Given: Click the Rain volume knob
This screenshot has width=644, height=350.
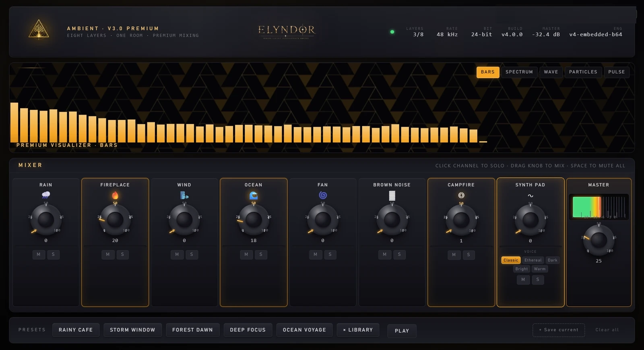Looking at the screenshot, I should [x=46, y=220].
